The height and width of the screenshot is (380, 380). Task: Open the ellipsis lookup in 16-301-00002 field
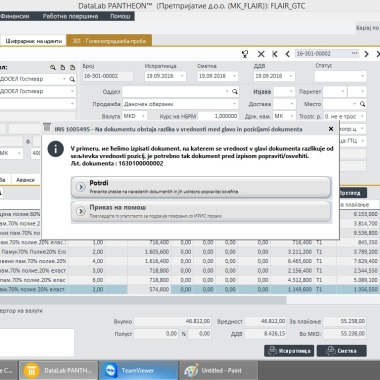pos(355,53)
